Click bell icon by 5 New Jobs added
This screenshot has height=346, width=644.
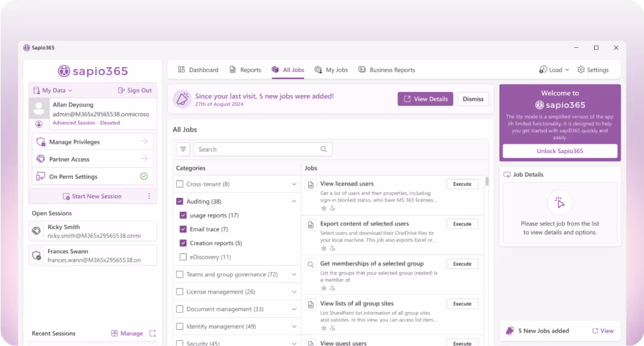point(510,331)
